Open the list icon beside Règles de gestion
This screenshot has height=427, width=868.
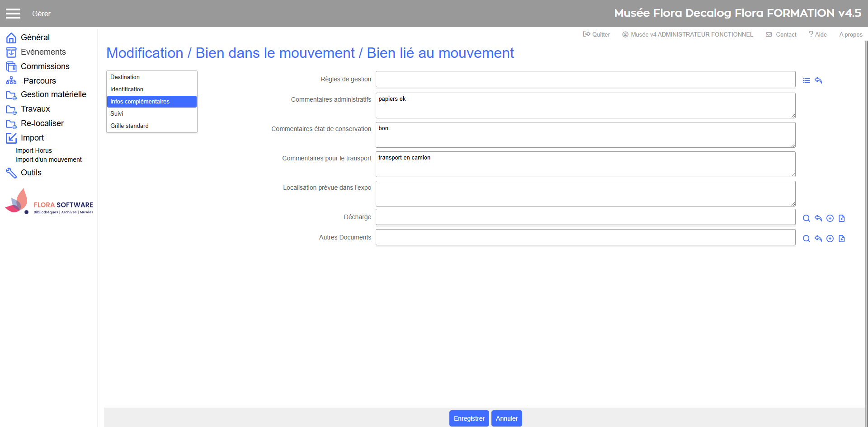tap(806, 80)
